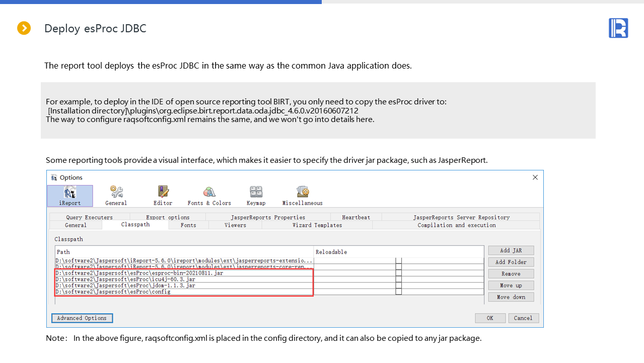The image size is (644, 363).
Task: Select the esproc-bin-20210811.jar path row
Action: click(x=184, y=273)
